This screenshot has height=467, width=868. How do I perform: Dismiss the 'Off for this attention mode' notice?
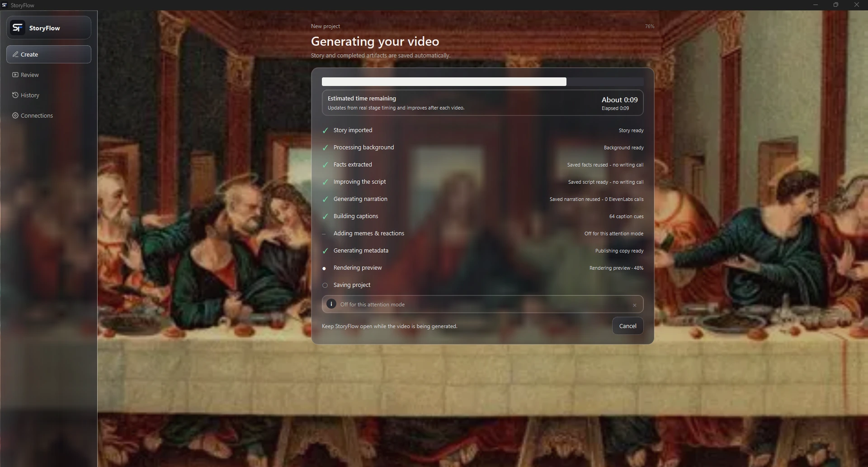click(635, 305)
